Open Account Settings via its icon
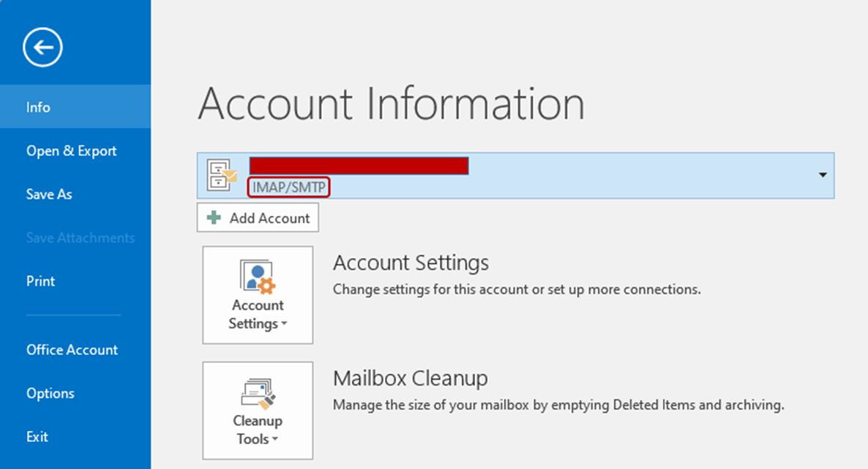 [x=258, y=279]
